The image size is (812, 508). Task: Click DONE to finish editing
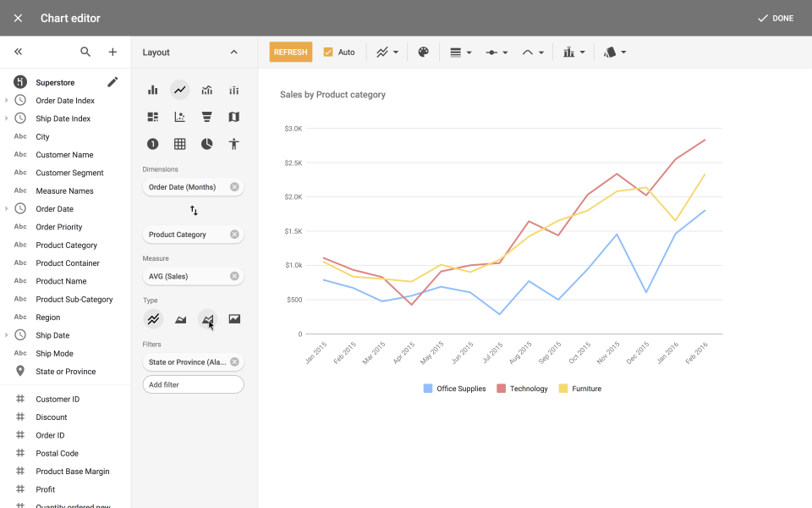pyautogui.click(x=776, y=18)
